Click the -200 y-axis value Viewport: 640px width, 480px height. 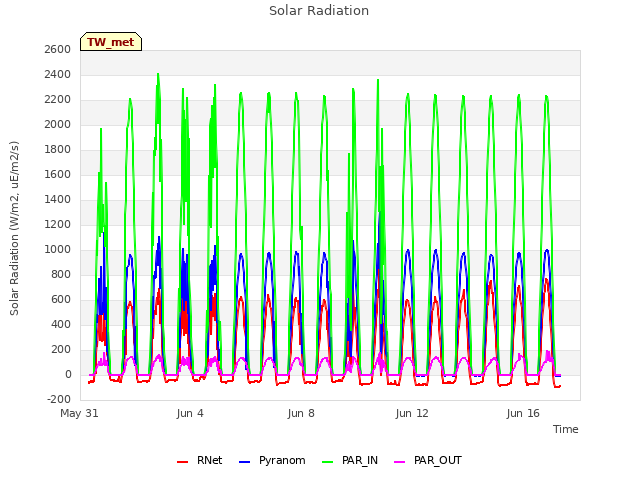(x=59, y=399)
